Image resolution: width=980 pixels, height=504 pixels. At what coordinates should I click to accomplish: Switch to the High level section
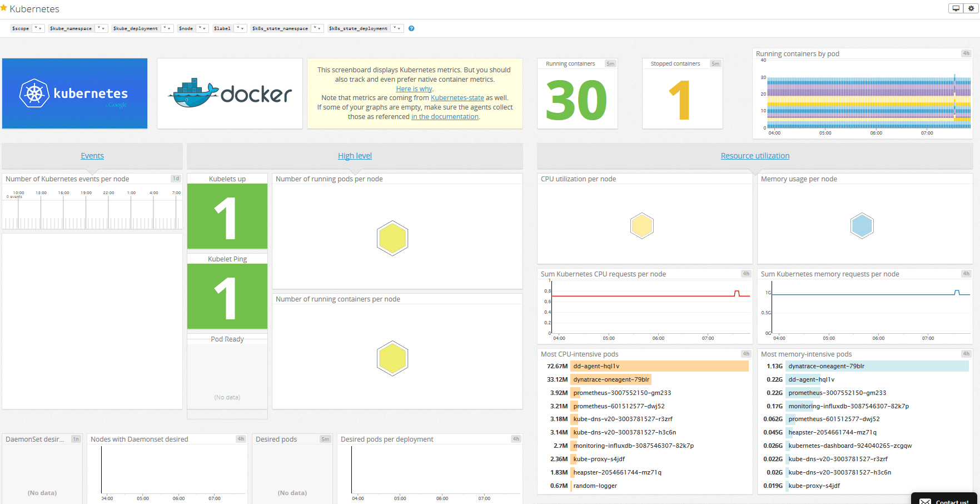point(355,156)
